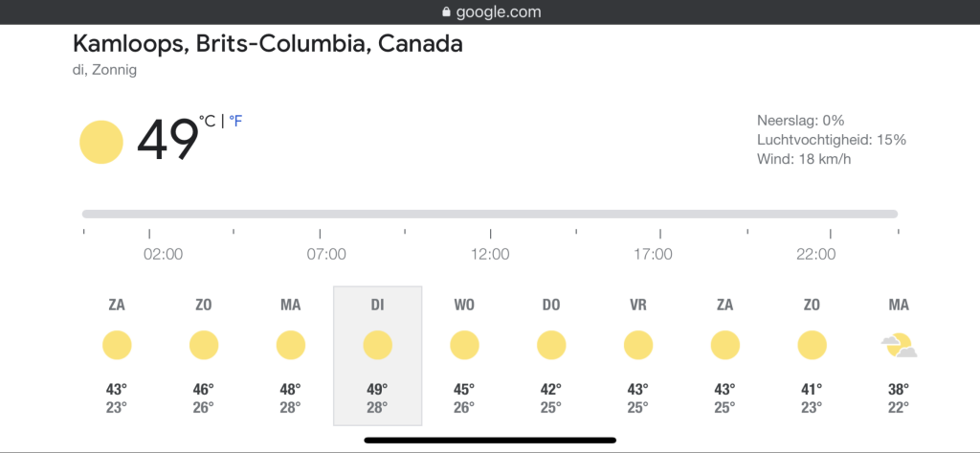The width and height of the screenshot is (980, 453).
Task: Select the ZA 43° 23° forecast day
Action: pyautogui.click(x=117, y=354)
